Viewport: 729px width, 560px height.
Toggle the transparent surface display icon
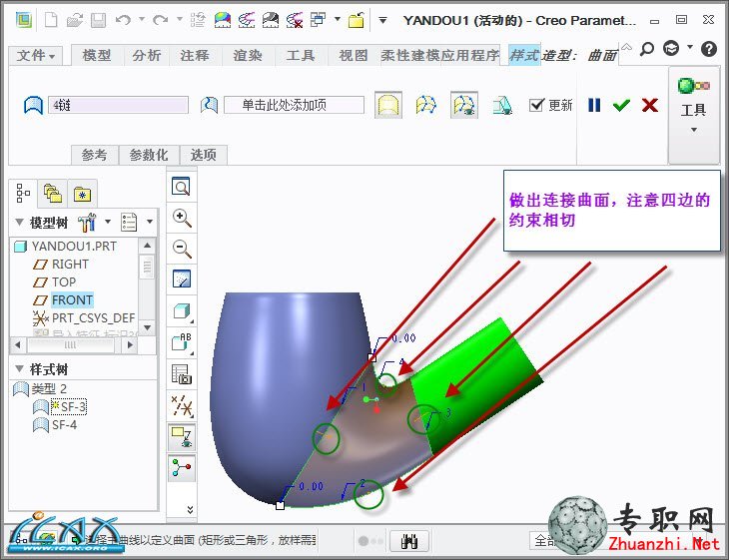click(388, 105)
